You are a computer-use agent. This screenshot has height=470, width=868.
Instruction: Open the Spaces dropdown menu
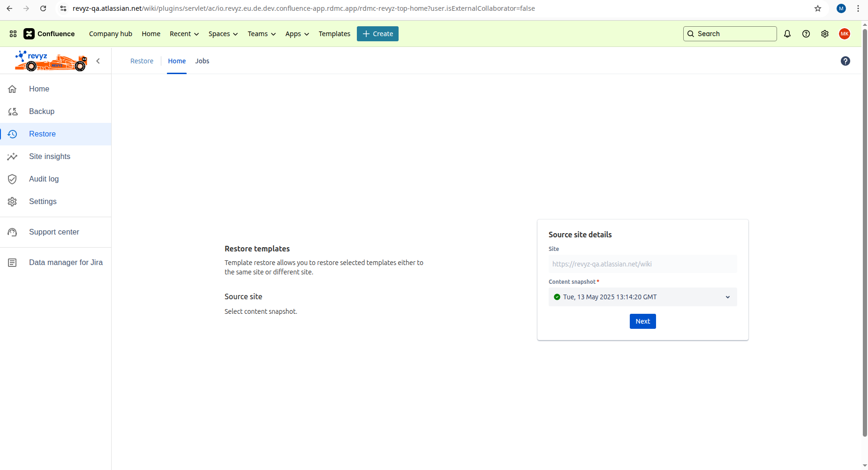click(223, 34)
